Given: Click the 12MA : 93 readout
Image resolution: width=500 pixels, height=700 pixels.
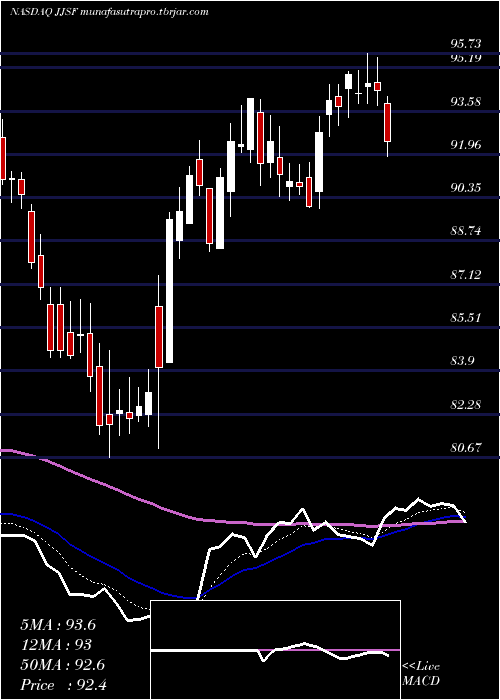Looking at the screenshot, I should point(56,645).
